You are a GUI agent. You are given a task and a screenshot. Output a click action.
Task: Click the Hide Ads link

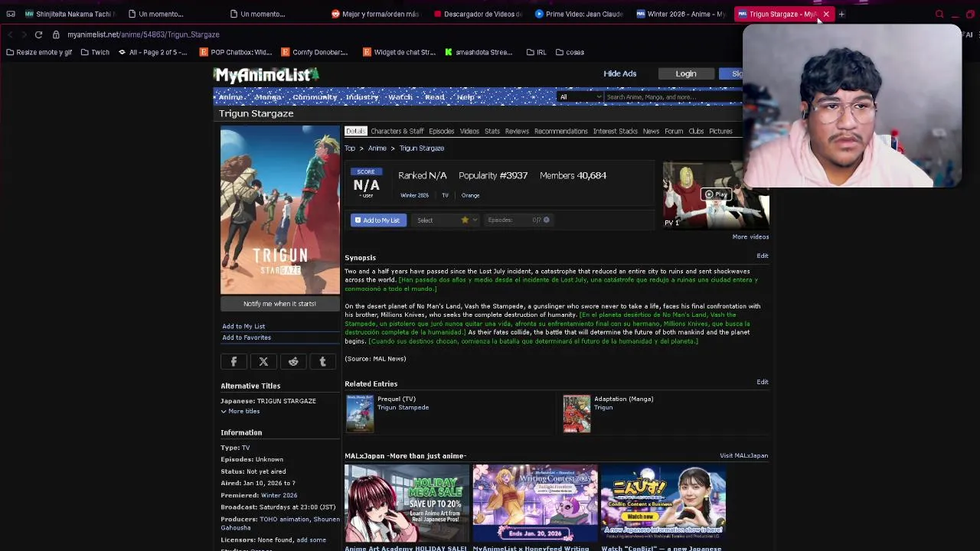pos(620,73)
